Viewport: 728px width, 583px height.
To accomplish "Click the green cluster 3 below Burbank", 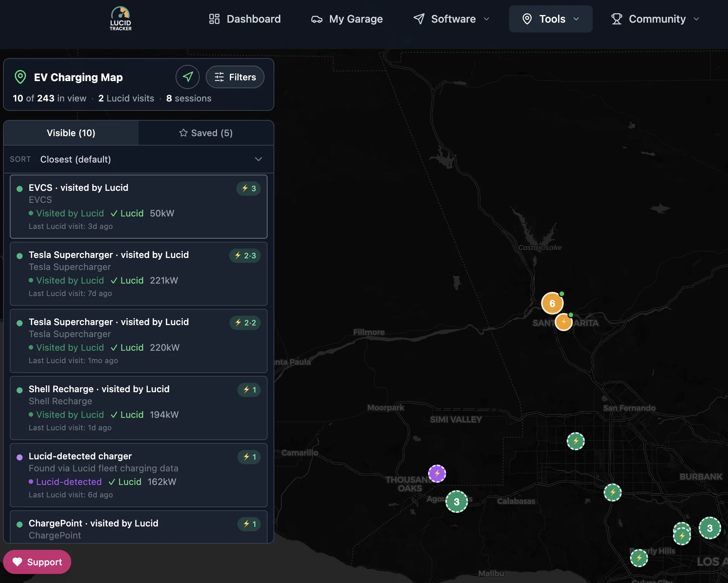I will (x=710, y=528).
